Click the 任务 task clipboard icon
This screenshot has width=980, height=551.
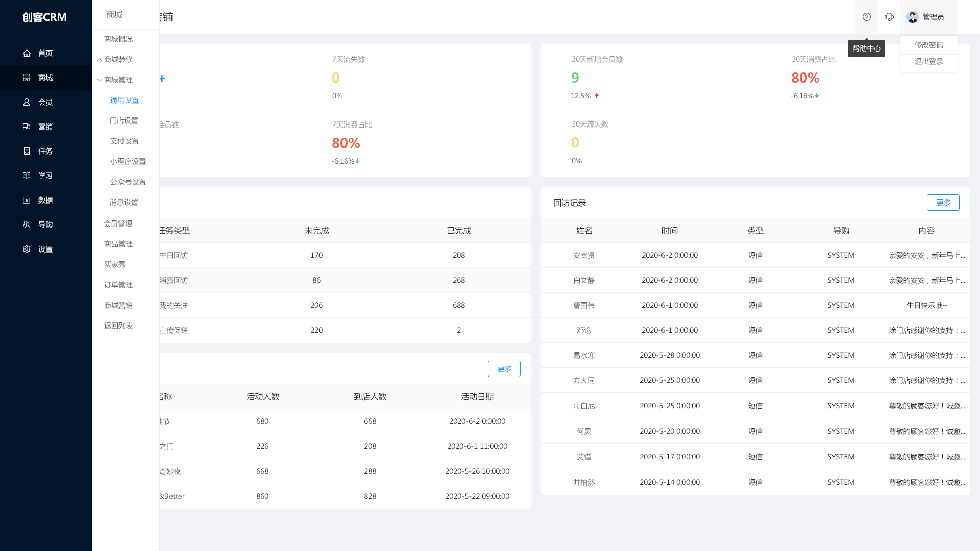27,151
